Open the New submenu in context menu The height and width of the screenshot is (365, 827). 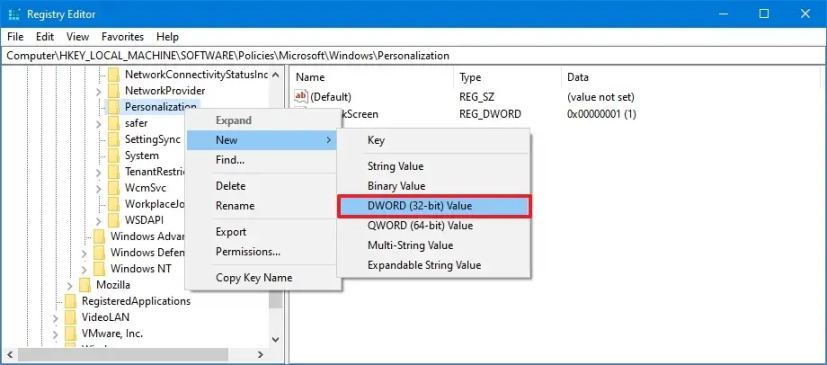click(x=262, y=140)
